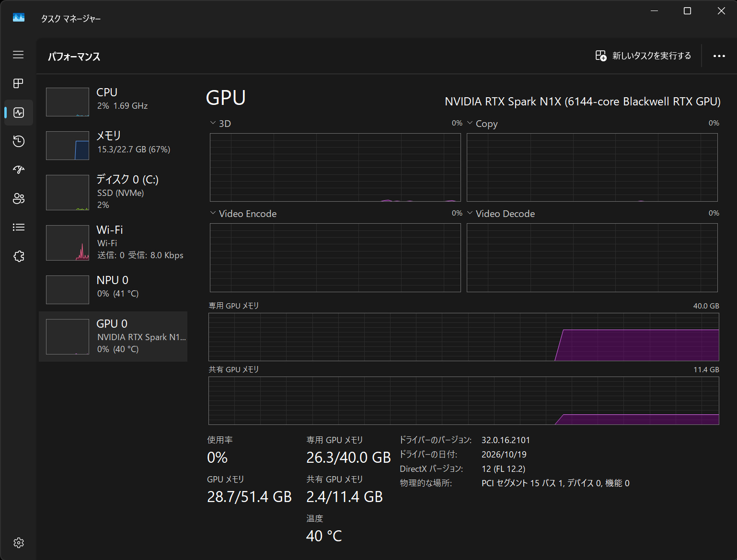Click the PCI セグメント 15 location text
Screen dimensions: 737x560
(555, 483)
